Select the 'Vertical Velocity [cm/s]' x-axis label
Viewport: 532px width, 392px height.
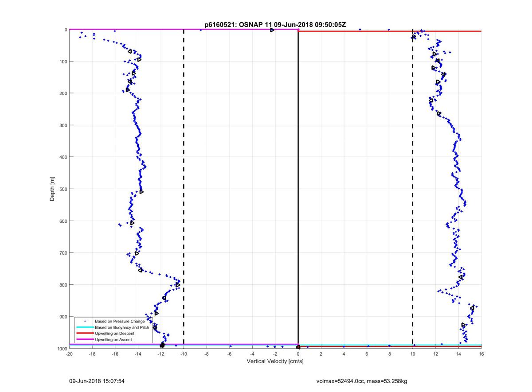(x=275, y=361)
